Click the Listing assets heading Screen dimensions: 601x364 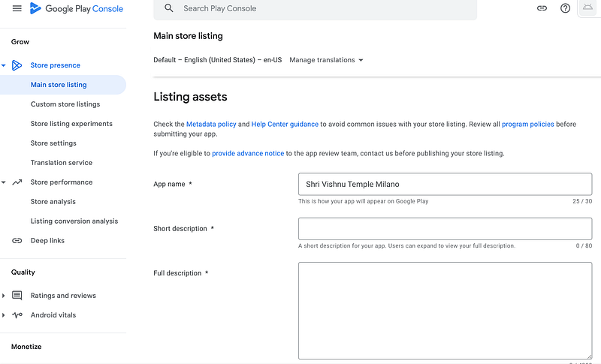pos(190,97)
